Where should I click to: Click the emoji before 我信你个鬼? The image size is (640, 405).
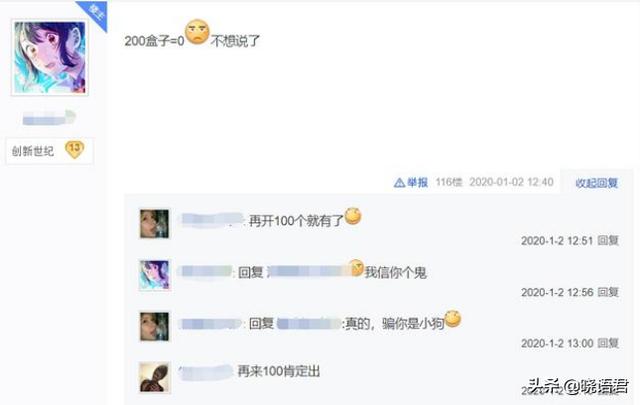(356, 267)
